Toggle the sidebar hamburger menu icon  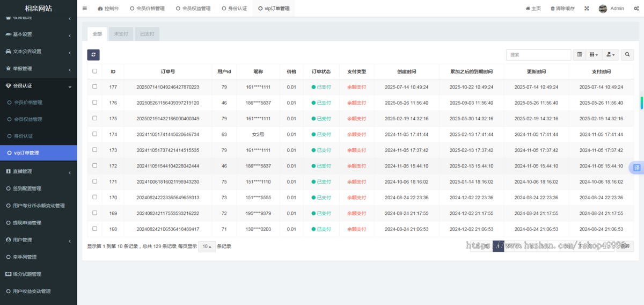(x=85, y=9)
